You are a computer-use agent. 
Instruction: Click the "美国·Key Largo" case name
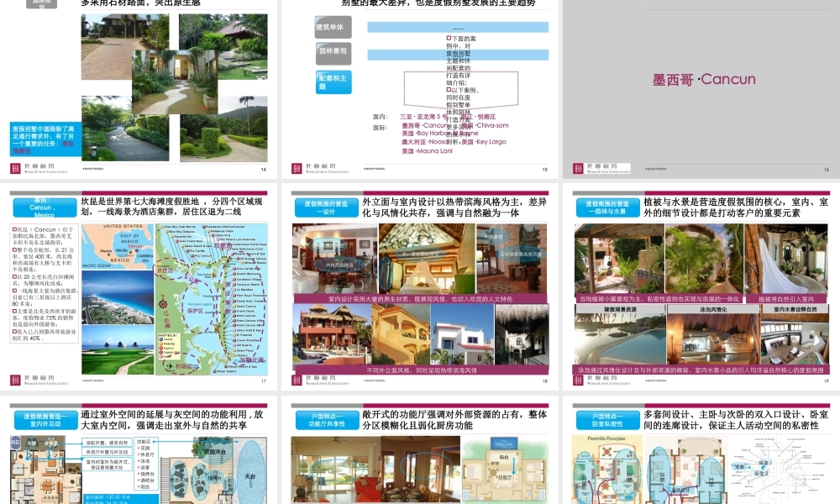[x=483, y=142]
